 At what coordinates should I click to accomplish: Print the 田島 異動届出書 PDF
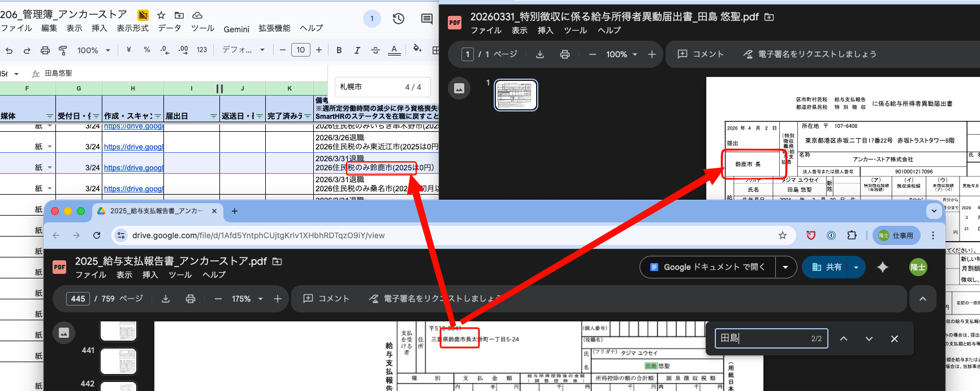(564, 54)
